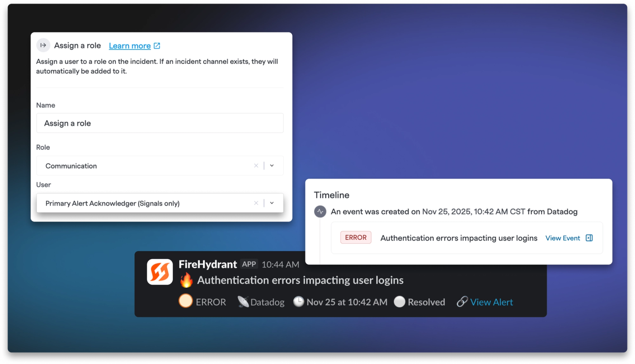
Task: Click the Assign a role description paragraph
Action: (x=157, y=66)
